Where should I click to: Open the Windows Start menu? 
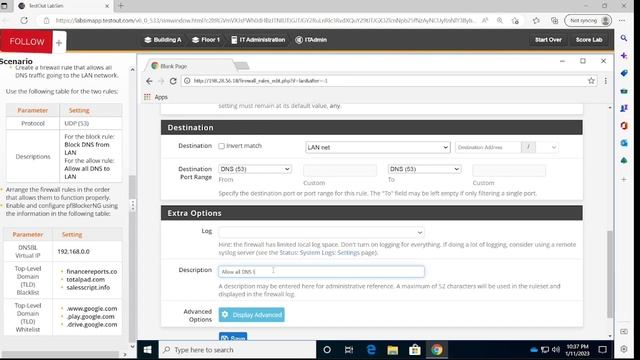click(x=147, y=350)
